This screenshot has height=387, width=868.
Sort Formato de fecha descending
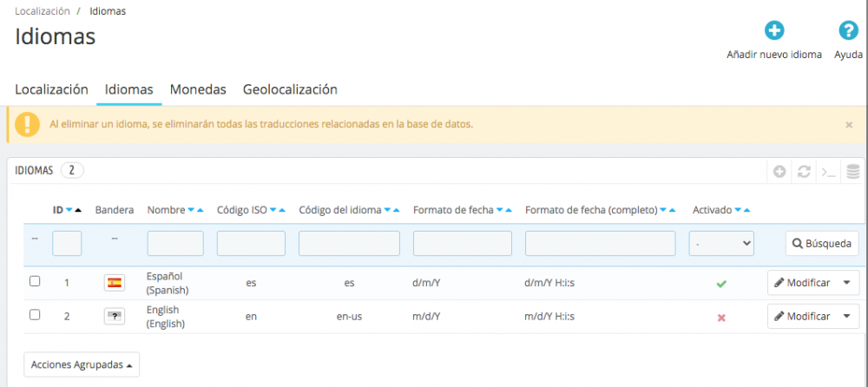499,210
